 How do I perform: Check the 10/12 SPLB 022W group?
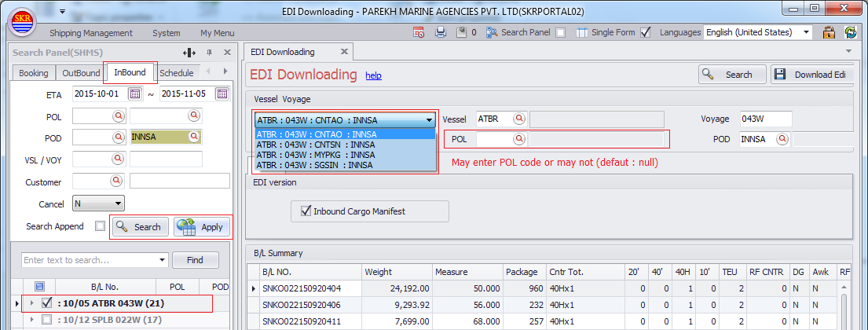point(47,320)
